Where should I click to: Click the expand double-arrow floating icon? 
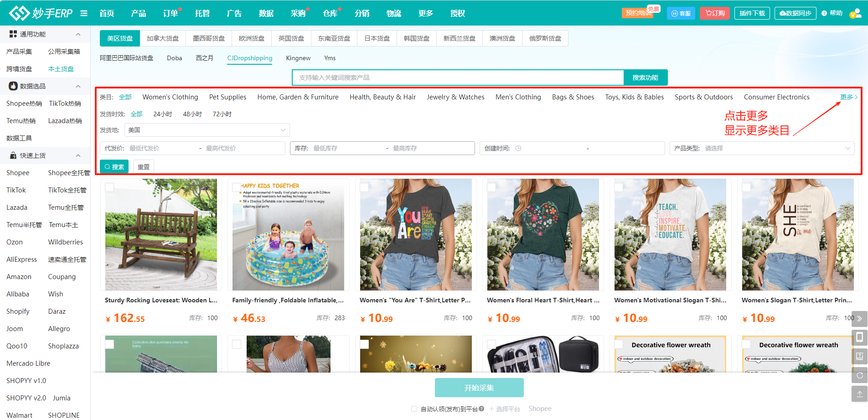coord(859,319)
